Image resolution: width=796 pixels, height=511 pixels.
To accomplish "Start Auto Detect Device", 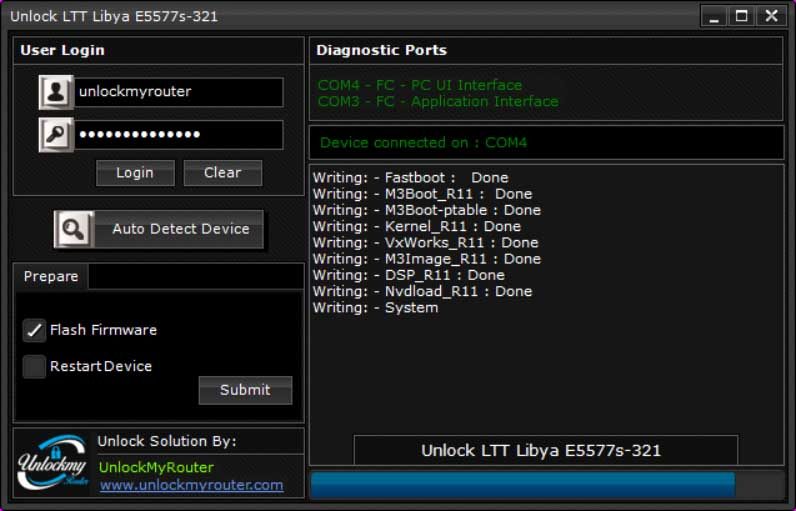I will 159,229.
